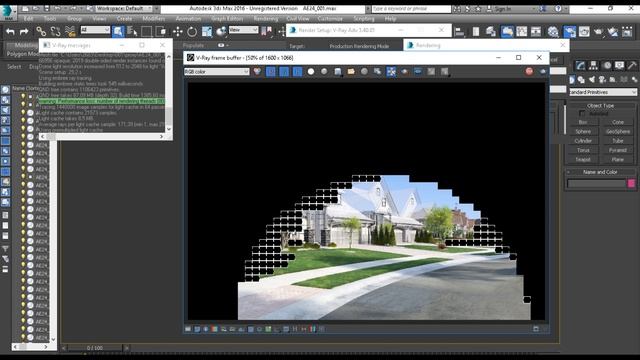This screenshot has width=640, height=360.
Task: Open Select by Name tool
Action: click(132, 31)
